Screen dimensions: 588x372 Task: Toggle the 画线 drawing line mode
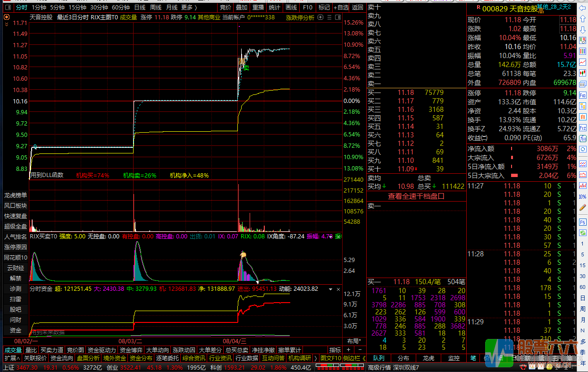(x=291, y=8)
